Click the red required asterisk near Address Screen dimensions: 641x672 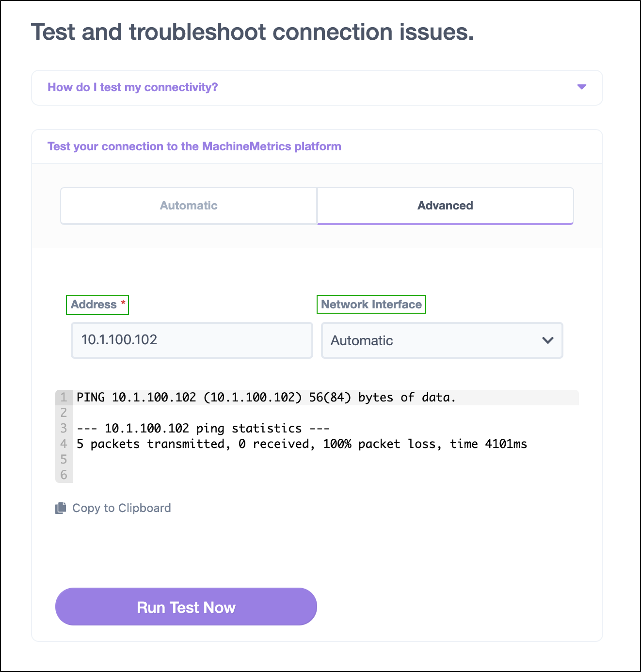point(123,304)
